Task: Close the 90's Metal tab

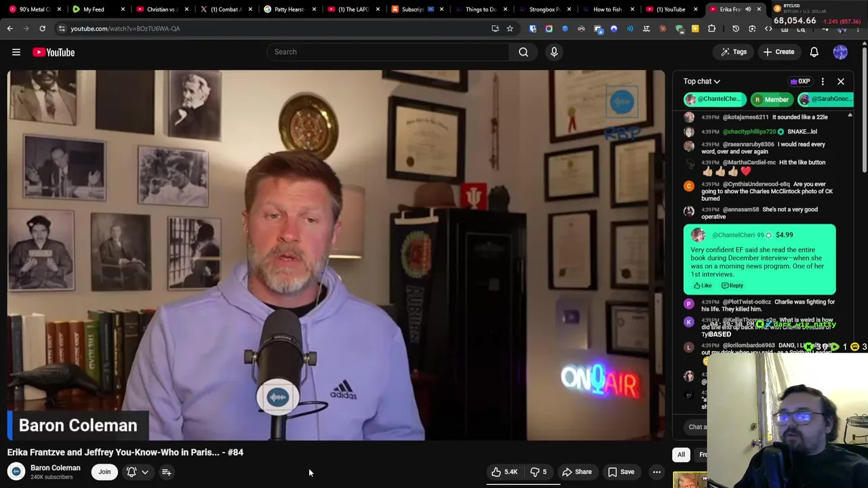Action: coord(59,9)
